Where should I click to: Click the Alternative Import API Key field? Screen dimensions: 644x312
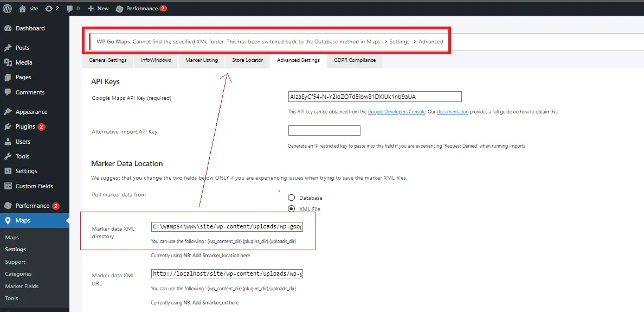pyautogui.click(x=324, y=131)
